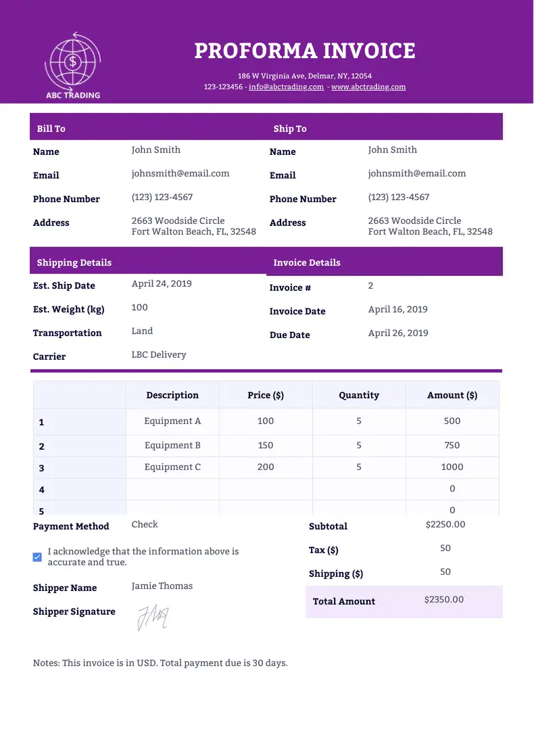The height and width of the screenshot is (756, 534).
Task: Click the shipper signature drawing
Action: point(153,617)
